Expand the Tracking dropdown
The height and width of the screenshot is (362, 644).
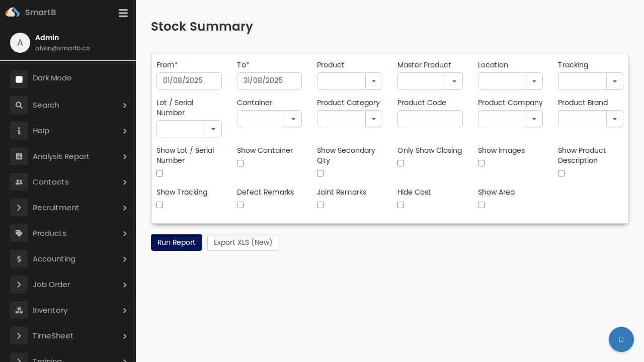pos(614,81)
